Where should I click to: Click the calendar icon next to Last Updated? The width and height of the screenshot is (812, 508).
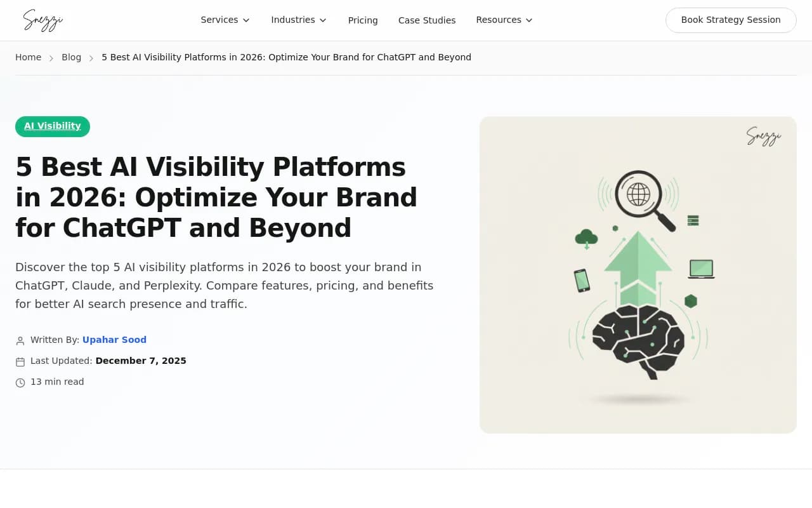point(20,361)
